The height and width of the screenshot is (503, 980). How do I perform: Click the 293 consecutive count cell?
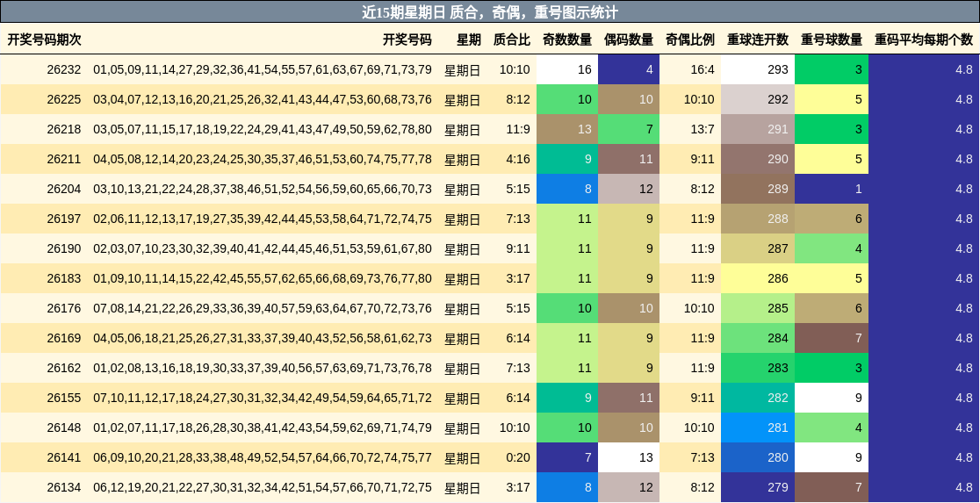(758, 69)
